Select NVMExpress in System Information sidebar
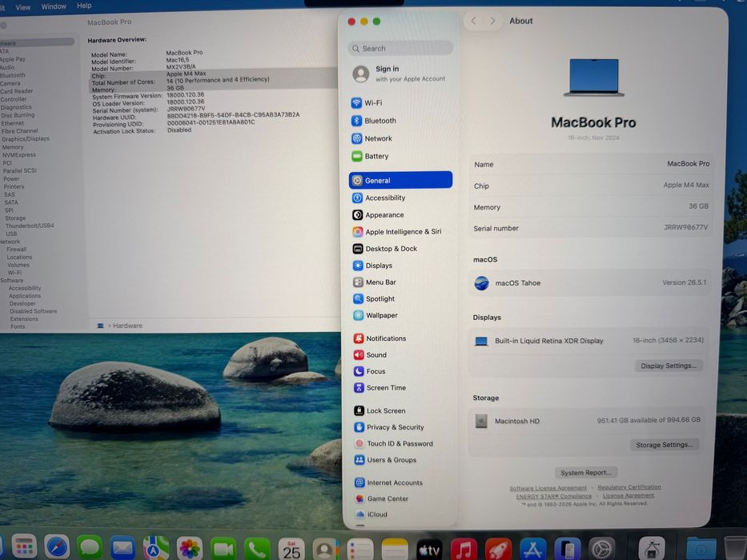 click(x=19, y=154)
